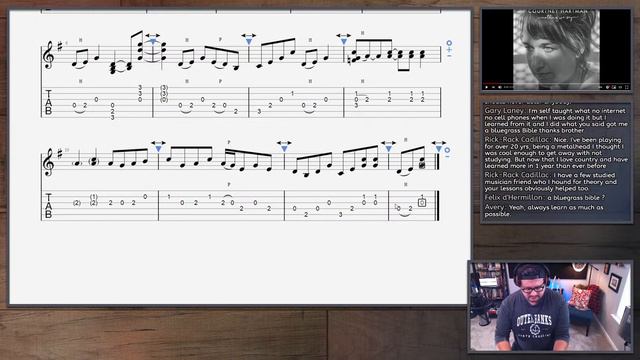The height and width of the screenshot is (360, 640).
Task: Click the play button in the YouTube player
Action: (487, 87)
